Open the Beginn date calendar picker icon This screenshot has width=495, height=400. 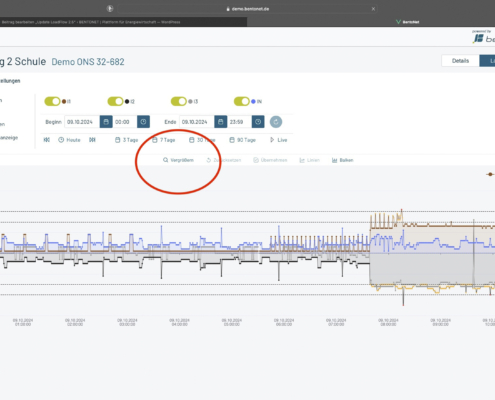click(106, 122)
